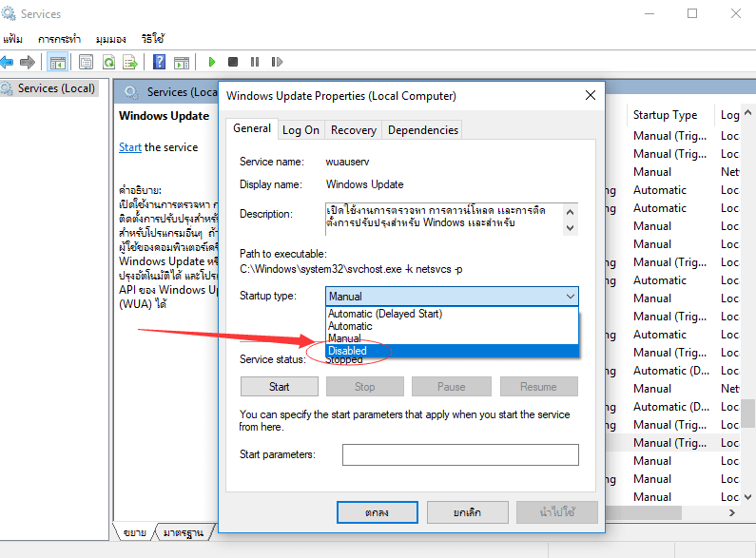Click description box scroll down arrow
The width and height of the screenshot is (756, 558).
point(570,228)
